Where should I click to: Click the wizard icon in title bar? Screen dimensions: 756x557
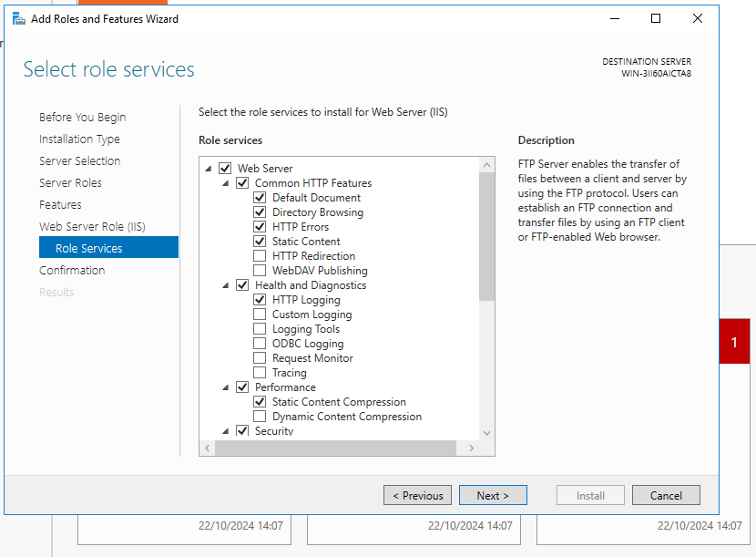pos(18,18)
